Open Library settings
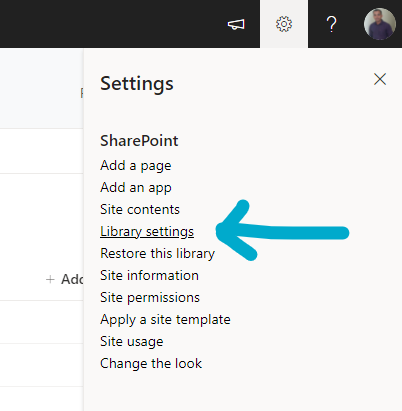 pos(147,232)
